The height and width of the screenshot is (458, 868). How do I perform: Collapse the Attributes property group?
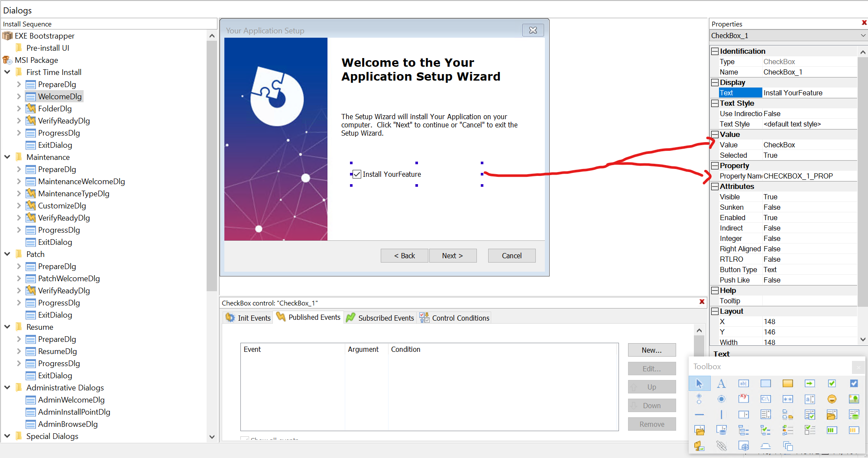coord(715,186)
